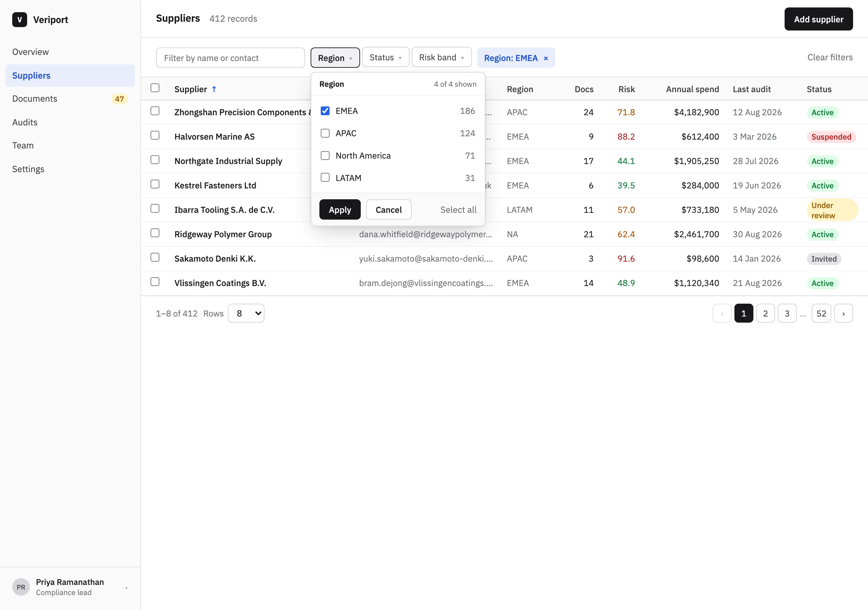
Task: Tick the LATAM region checkbox
Action: click(325, 178)
